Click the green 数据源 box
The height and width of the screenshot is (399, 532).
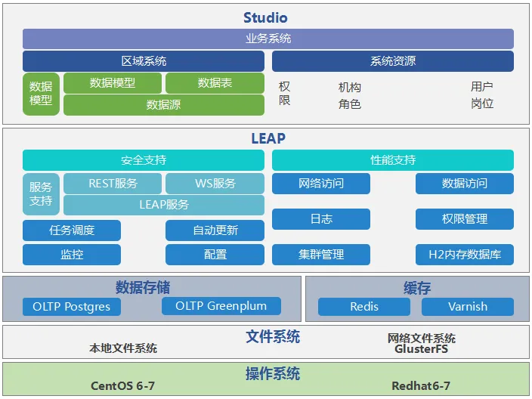coord(163,105)
